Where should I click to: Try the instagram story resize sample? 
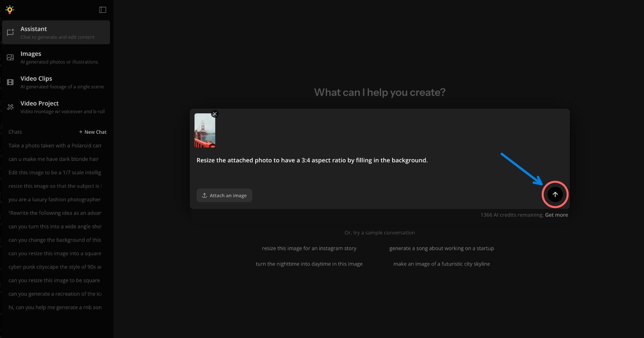309,248
